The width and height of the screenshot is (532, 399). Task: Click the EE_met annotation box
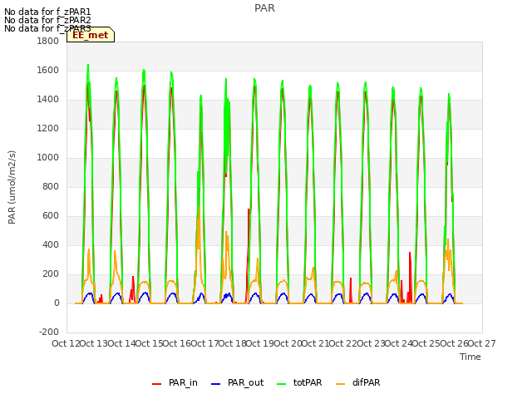coord(91,35)
